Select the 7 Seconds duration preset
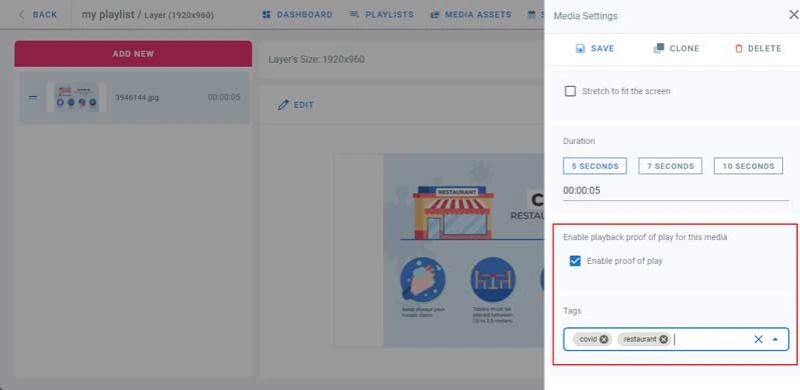 (x=670, y=166)
